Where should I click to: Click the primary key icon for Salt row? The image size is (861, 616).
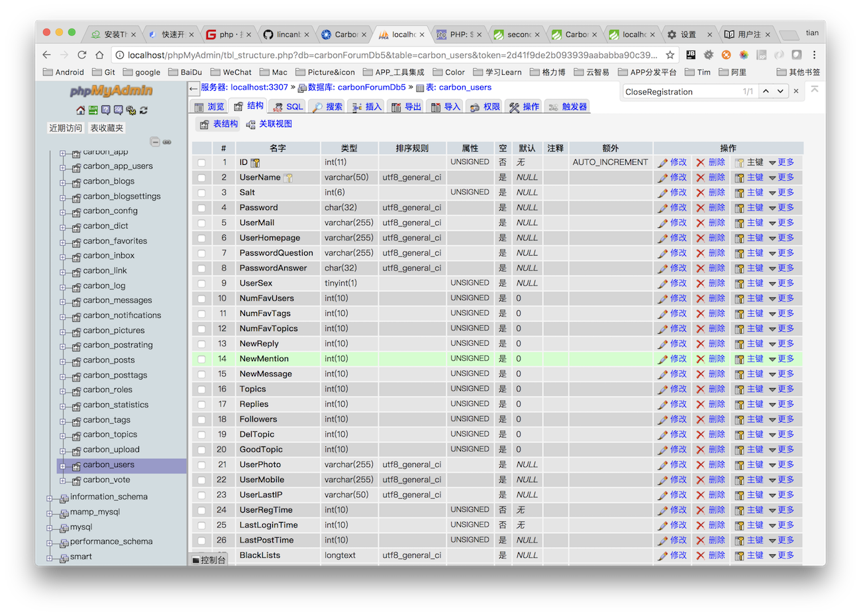pyautogui.click(x=740, y=193)
